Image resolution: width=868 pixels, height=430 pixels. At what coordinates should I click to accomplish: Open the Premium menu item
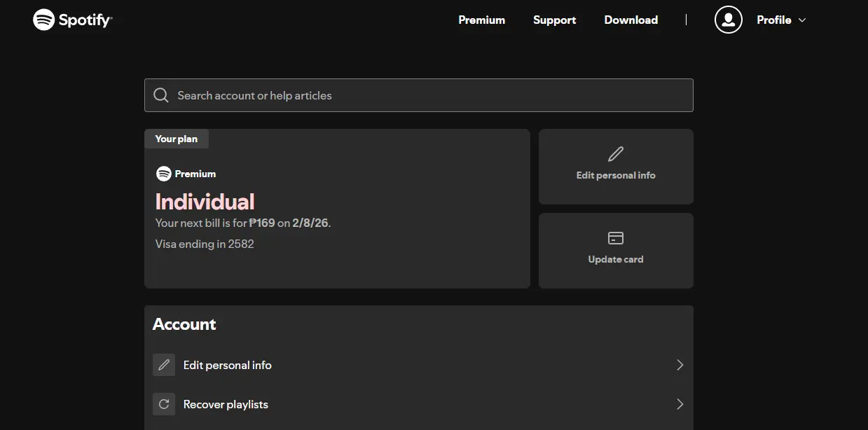click(x=482, y=20)
